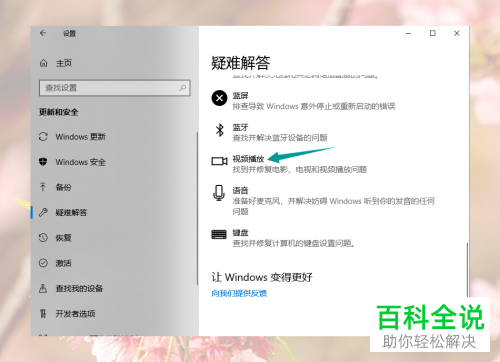The height and width of the screenshot is (362, 500).
Task: Click description 找到并修复电影、电视和视频播放的问题
Action: point(299,169)
